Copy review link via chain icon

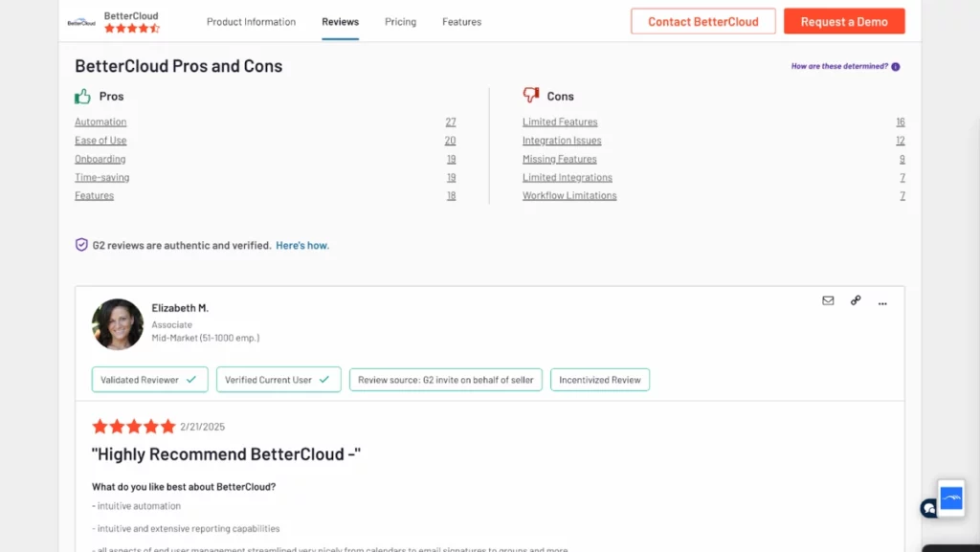(856, 300)
